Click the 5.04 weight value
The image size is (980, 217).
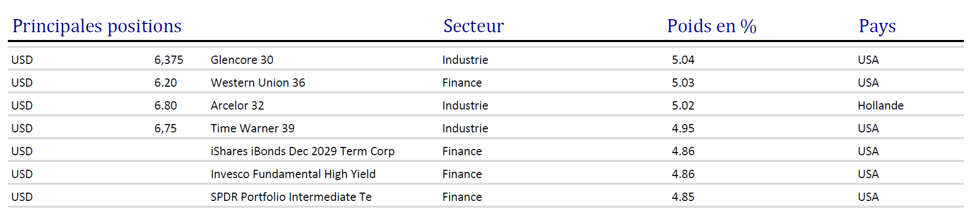(x=683, y=60)
